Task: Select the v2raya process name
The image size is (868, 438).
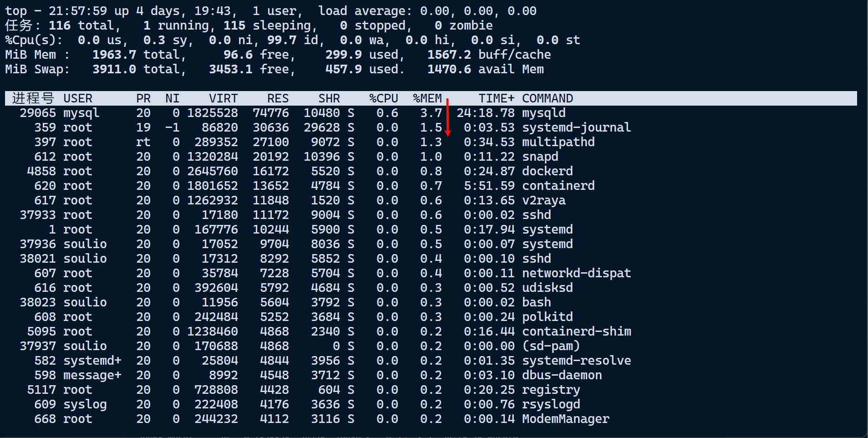Action: (x=543, y=200)
